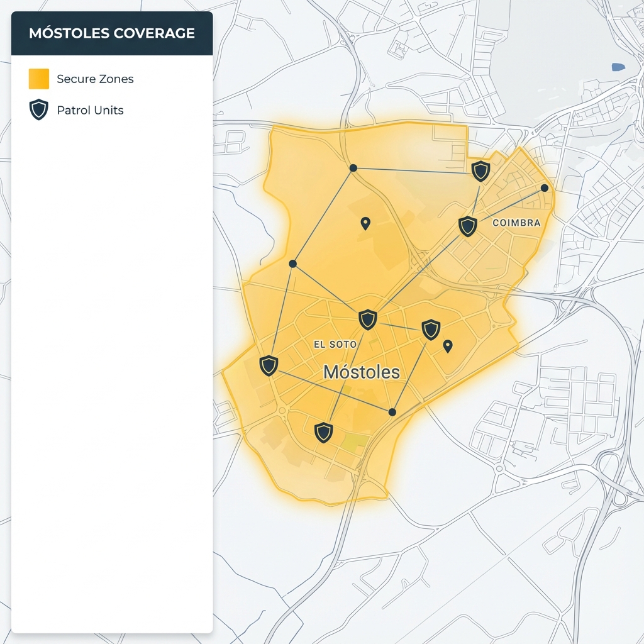Click the Coimbra district label
This screenshot has height=644, width=644.
tap(518, 222)
